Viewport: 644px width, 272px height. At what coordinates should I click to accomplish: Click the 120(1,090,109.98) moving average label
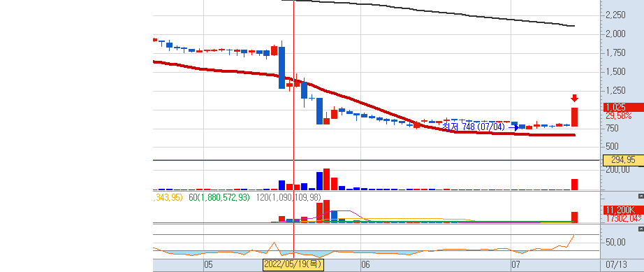(x=288, y=198)
